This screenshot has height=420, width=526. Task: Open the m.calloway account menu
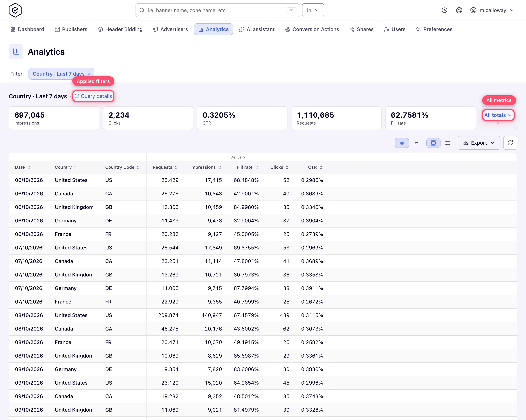(492, 10)
